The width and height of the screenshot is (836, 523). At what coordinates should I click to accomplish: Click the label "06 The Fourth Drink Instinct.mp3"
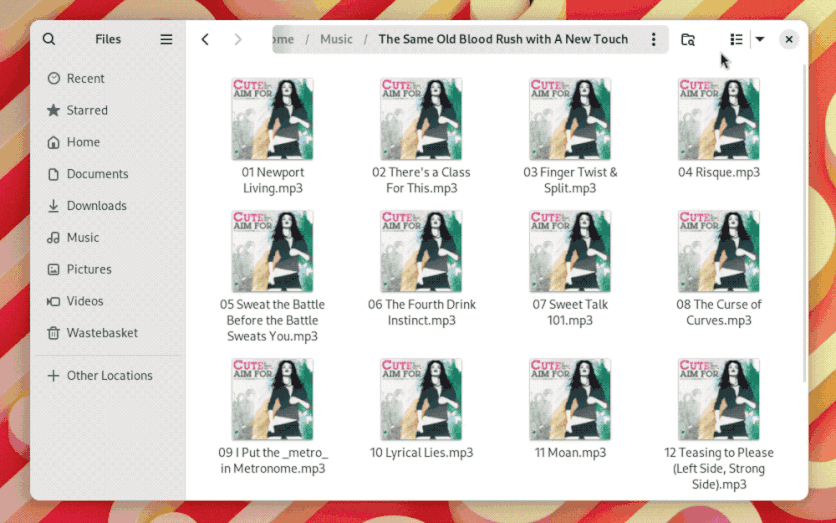(421, 312)
